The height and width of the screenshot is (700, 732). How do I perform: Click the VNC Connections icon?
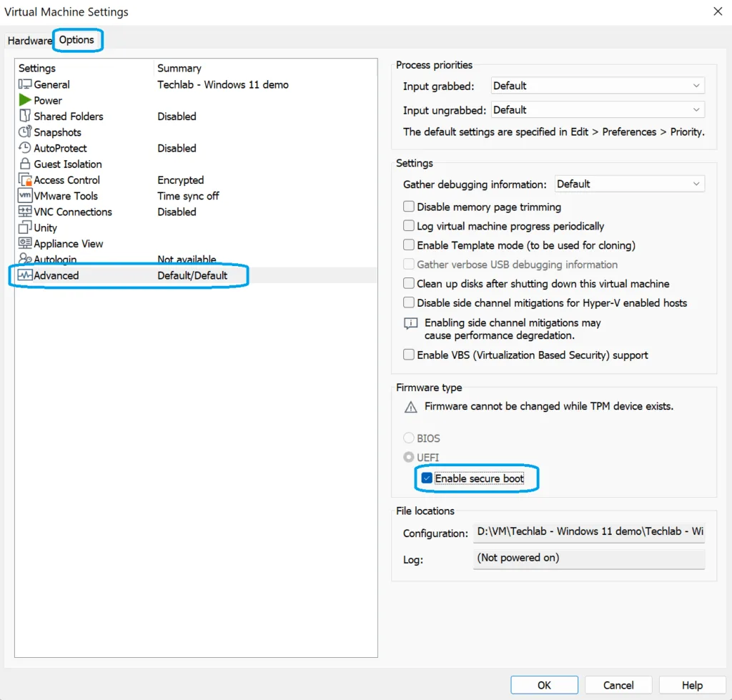coord(25,212)
